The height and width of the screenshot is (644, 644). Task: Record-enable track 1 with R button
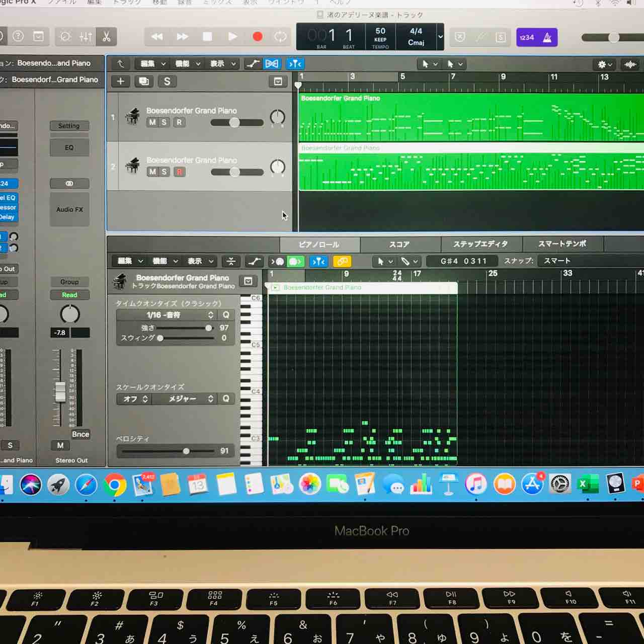179,122
